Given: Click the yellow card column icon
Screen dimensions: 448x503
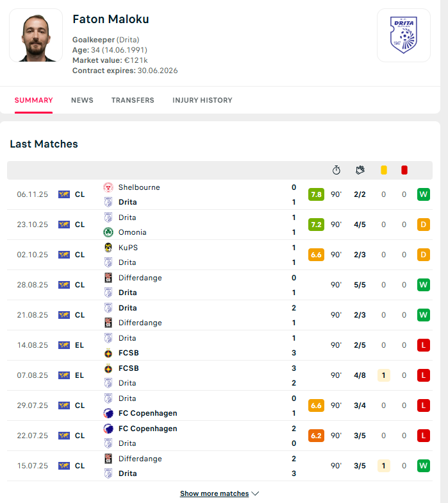Looking at the screenshot, I should (x=384, y=170).
